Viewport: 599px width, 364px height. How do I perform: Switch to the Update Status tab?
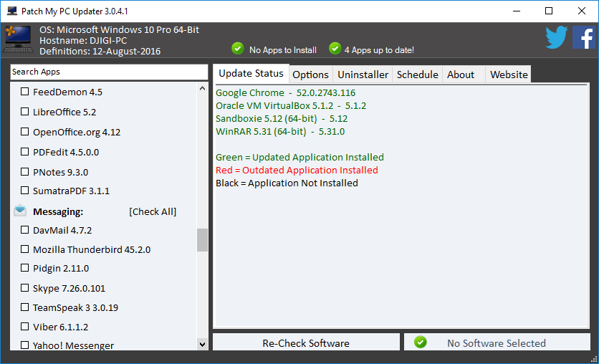tap(251, 73)
